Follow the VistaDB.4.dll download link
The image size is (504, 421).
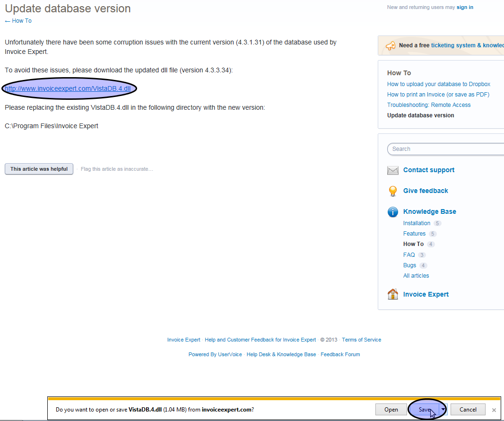pyautogui.click(x=68, y=88)
